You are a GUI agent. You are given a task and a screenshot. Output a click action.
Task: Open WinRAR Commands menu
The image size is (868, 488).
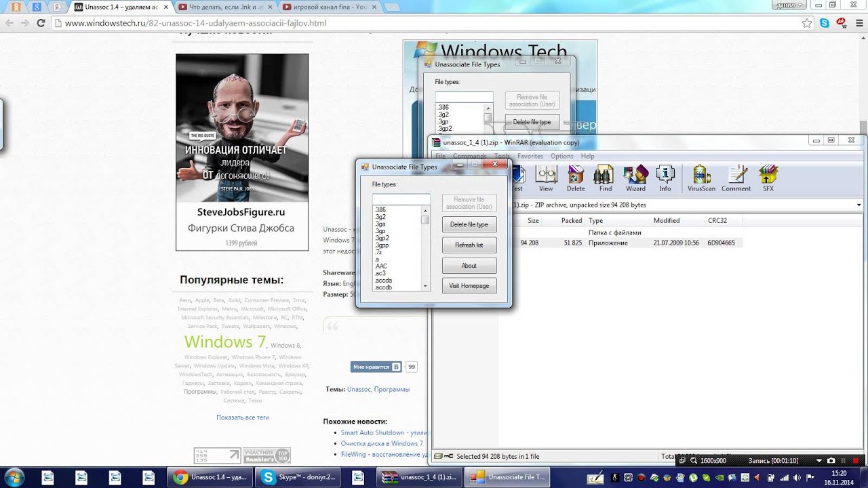(469, 156)
